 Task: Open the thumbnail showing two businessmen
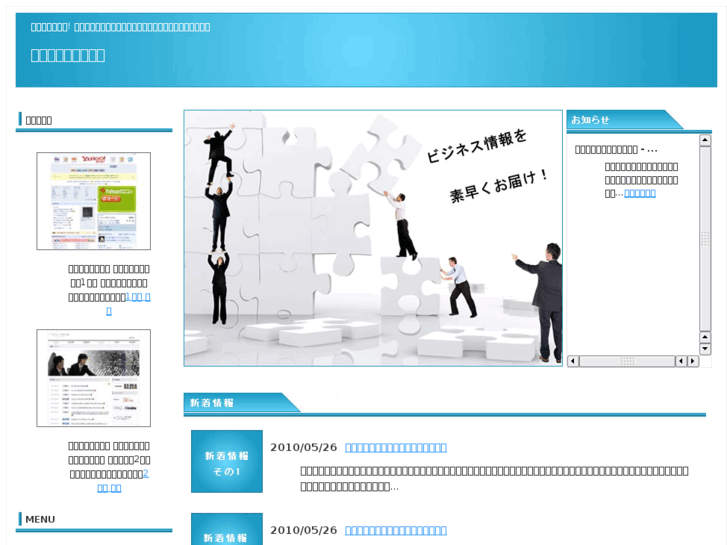[94, 378]
